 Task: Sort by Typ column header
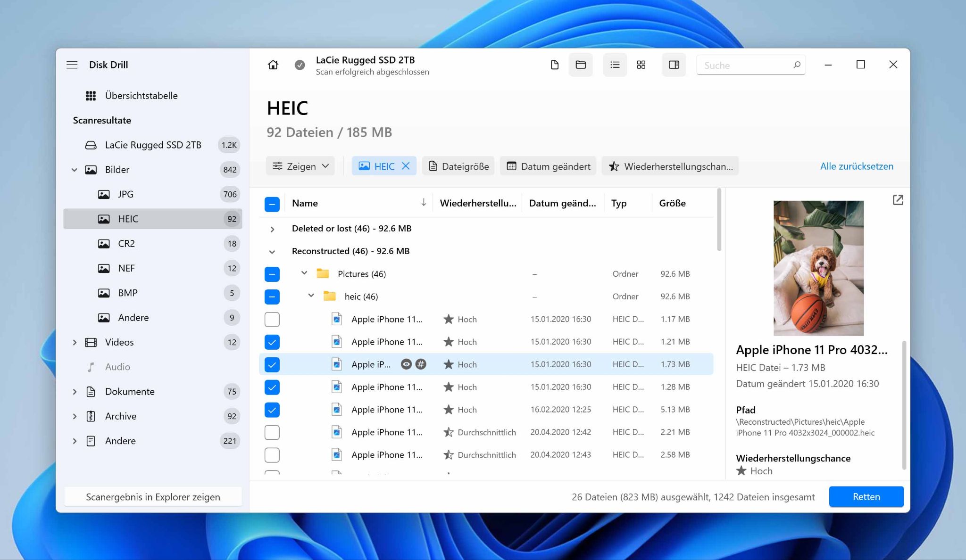pos(618,203)
